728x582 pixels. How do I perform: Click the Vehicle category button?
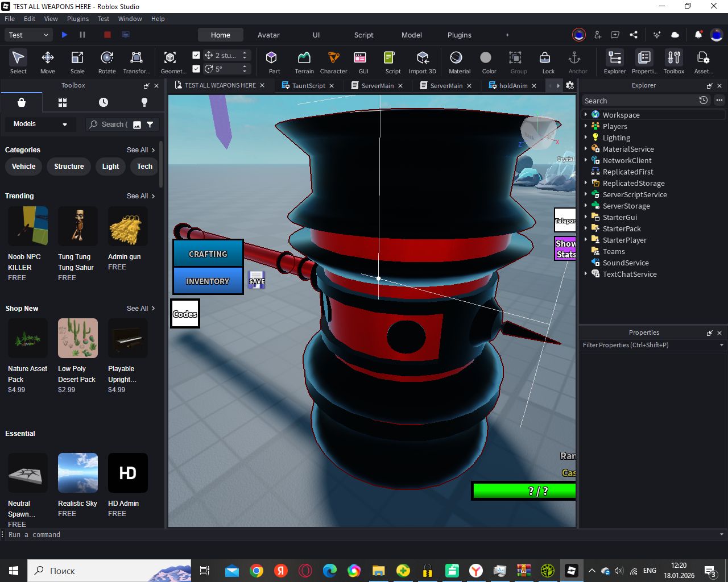click(x=24, y=167)
